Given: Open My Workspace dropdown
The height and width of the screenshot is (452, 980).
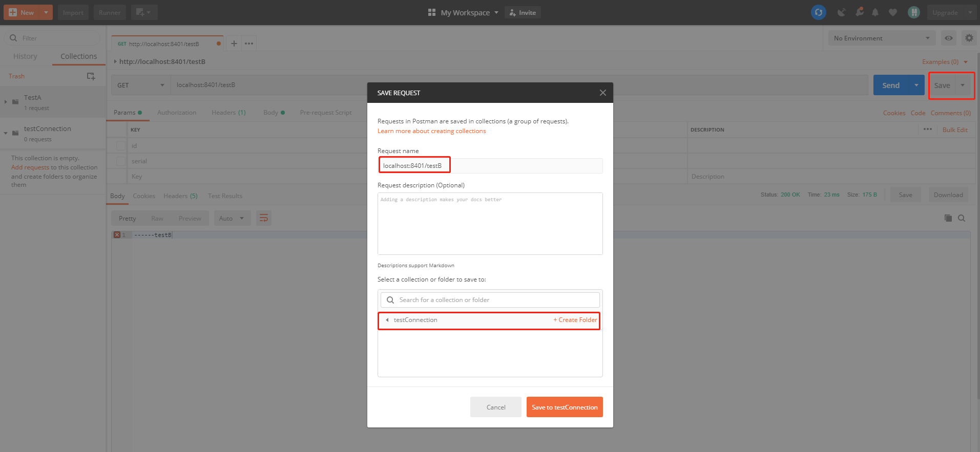Looking at the screenshot, I should click(463, 12).
